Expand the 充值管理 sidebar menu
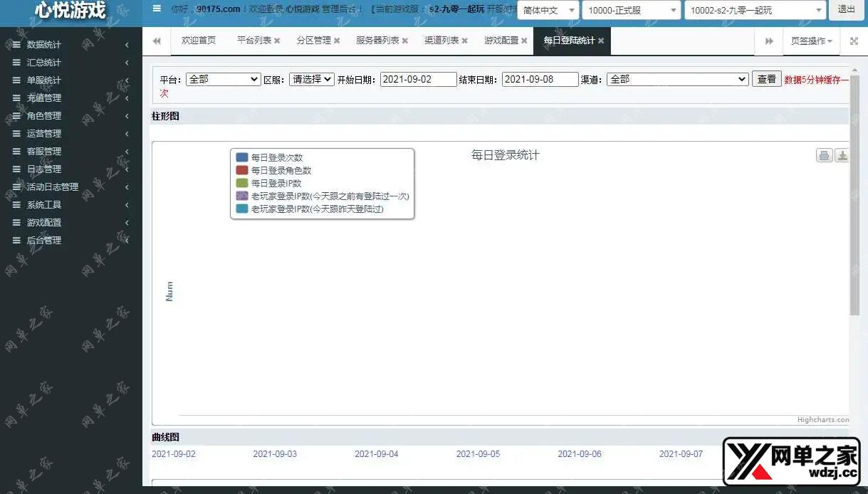Image resolution: width=868 pixels, height=494 pixels. point(71,98)
